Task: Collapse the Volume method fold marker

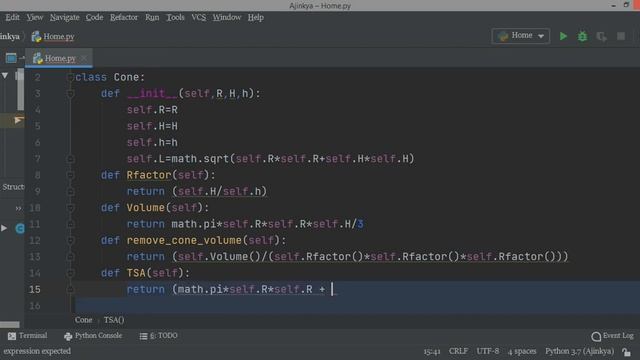Action: pyautogui.click(x=70, y=208)
